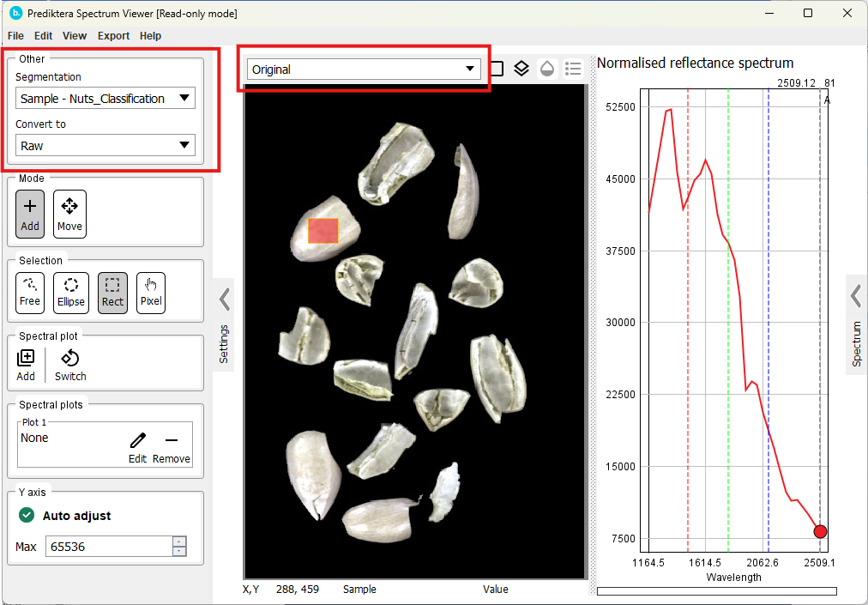Viewport: 868px width, 605px height.
Task: Switch to Move mode
Action: (x=69, y=214)
